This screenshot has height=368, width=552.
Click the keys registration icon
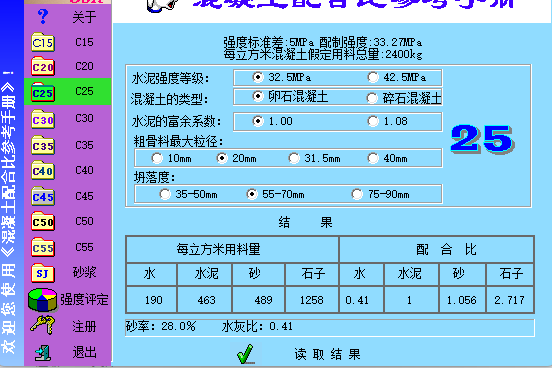pyautogui.click(x=43, y=325)
